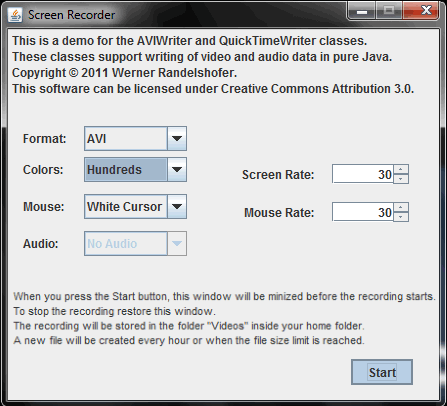This screenshot has width=447, height=406.
Task: Click the 'Mouse:' label
Action: coord(44,207)
